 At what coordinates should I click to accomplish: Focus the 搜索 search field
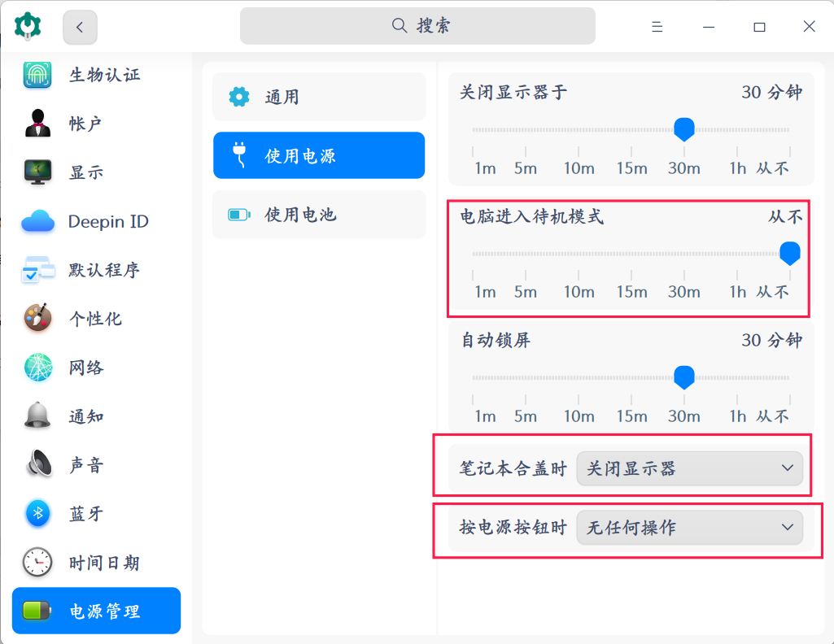tap(417, 25)
